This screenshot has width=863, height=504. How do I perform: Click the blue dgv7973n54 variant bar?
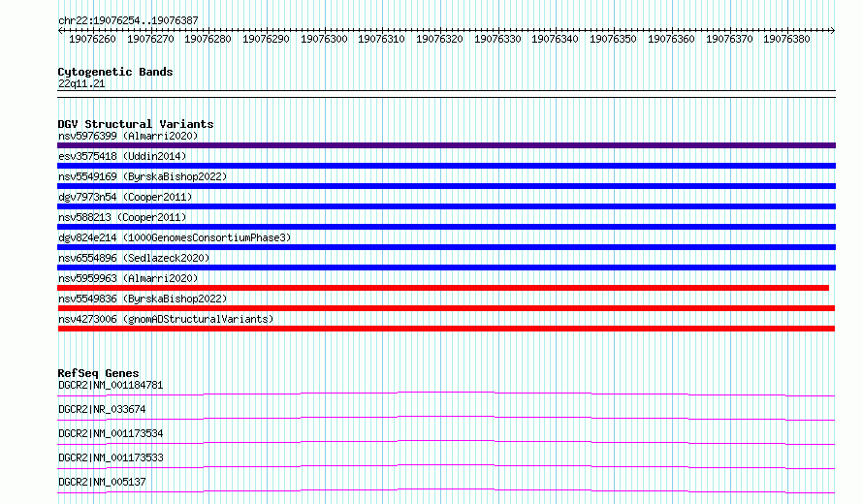tap(446, 206)
